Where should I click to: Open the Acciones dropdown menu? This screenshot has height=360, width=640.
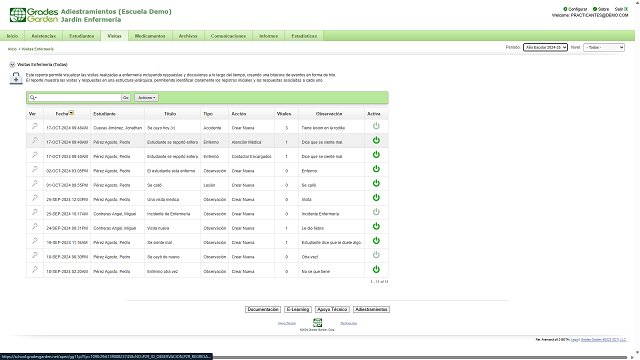click(147, 98)
